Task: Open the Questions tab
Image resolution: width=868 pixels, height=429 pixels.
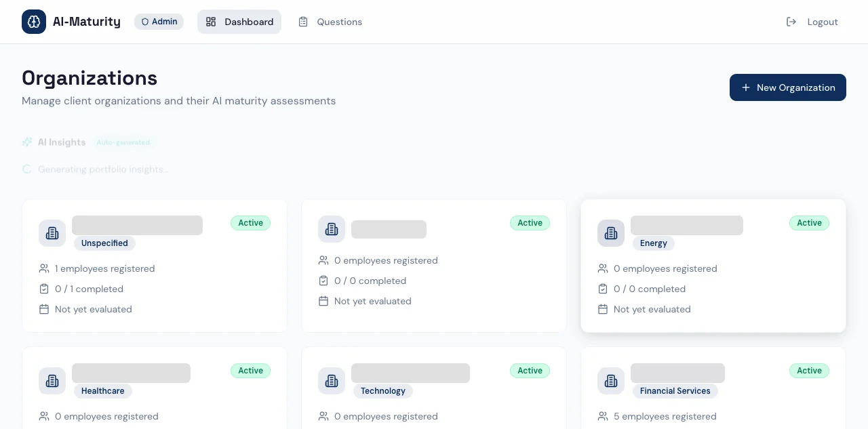Action: [x=330, y=22]
